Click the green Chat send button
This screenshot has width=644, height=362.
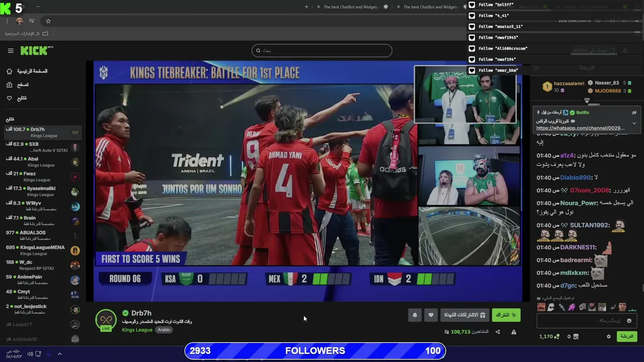coord(627,336)
